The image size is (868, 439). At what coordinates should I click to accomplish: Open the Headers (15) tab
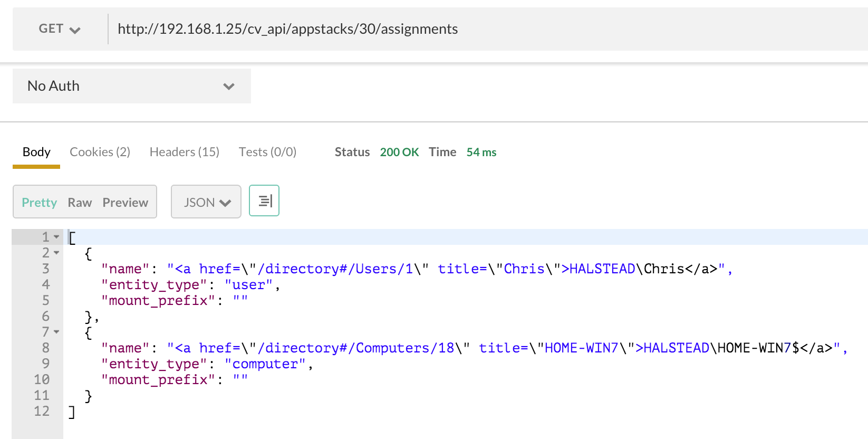coord(184,152)
